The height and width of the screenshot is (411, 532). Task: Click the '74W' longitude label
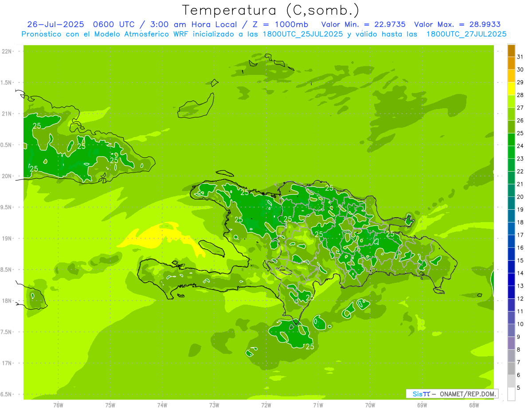pos(162,405)
